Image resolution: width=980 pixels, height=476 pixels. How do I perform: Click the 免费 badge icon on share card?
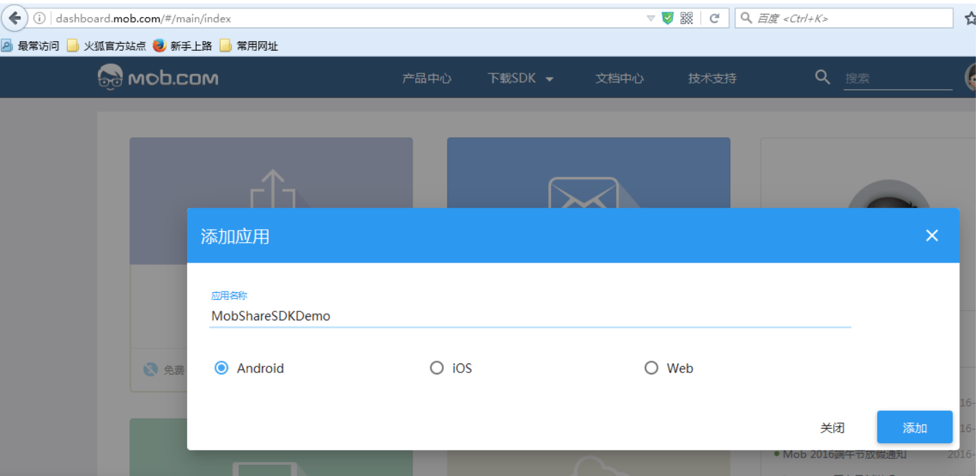click(150, 370)
